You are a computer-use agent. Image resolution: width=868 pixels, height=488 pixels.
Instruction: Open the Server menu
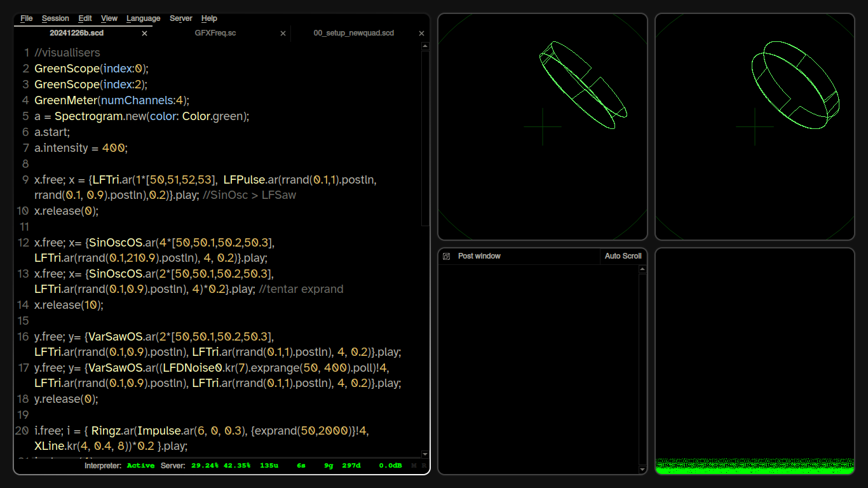point(181,18)
